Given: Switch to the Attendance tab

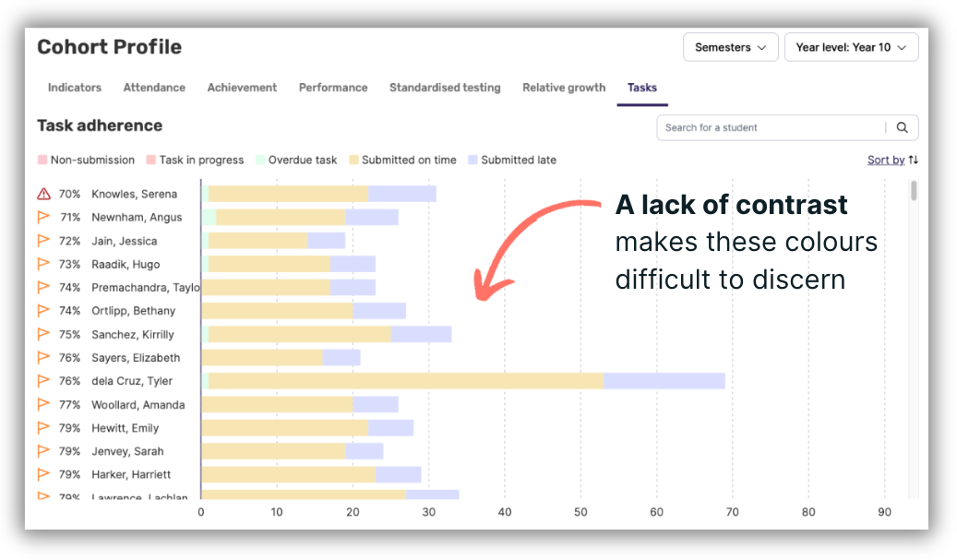Looking at the screenshot, I should click(x=153, y=88).
